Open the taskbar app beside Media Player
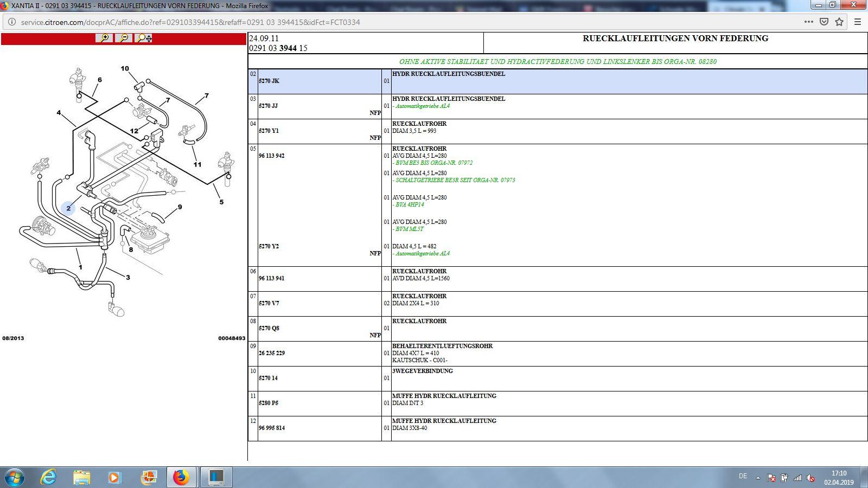 click(148, 478)
